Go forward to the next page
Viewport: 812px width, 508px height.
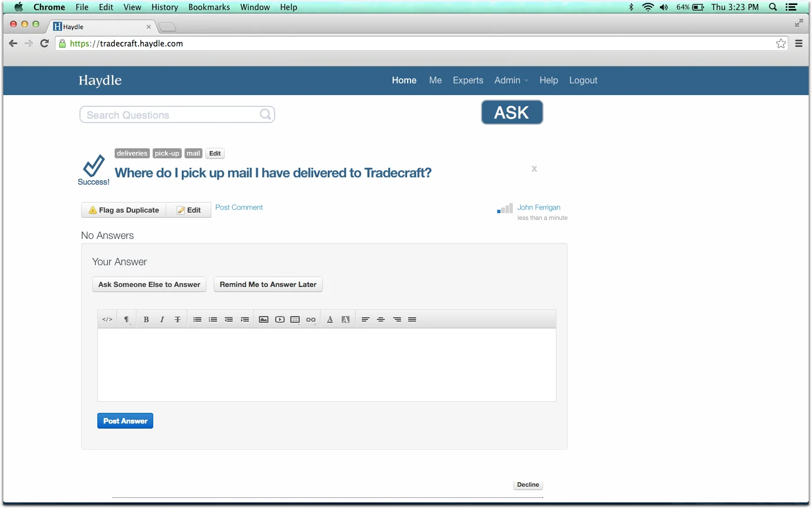click(x=29, y=43)
